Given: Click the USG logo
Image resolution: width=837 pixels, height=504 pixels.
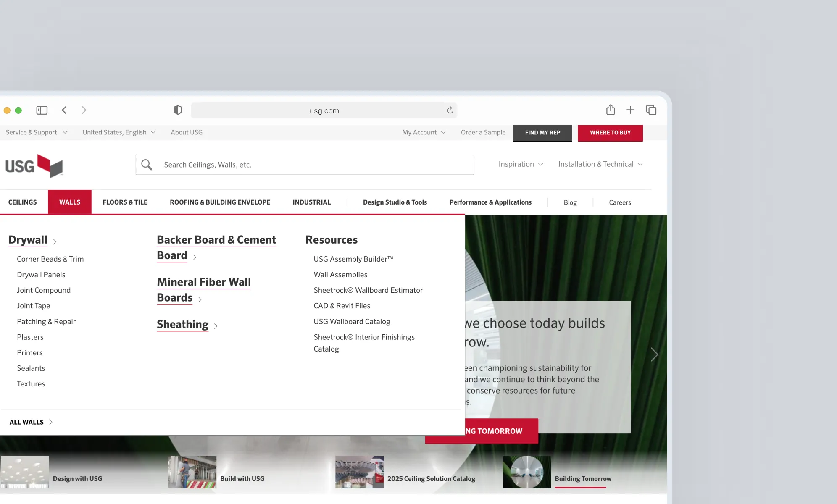Looking at the screenshot, I should [x=34, y=166].
